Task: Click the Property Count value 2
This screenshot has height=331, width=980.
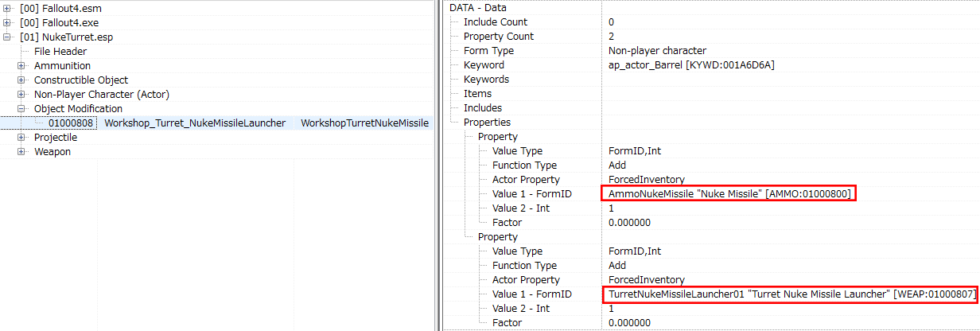Action: coord(611,37)
